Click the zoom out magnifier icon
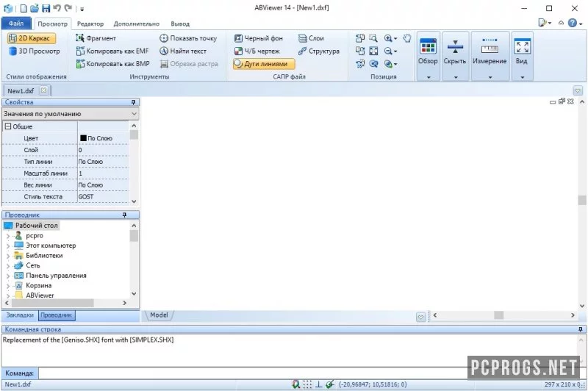Viewport: 588px width, 391px height. coord(388,51)
